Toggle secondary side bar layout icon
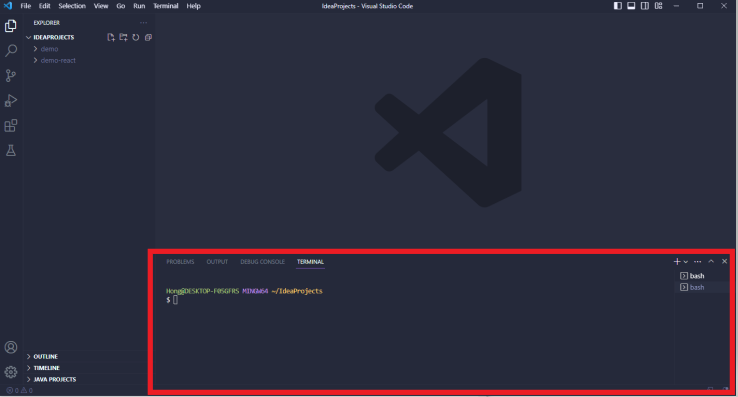Viewport: 738px width, 397px height. [645, 6]
